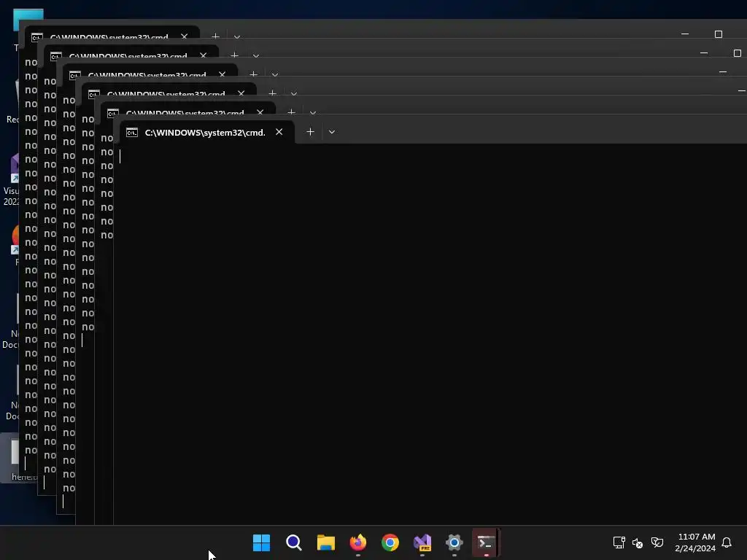Close the cmd tab in the second terminal from the back
The width and height of the screenshot is (747, 560).
click(x=203, y=55)
